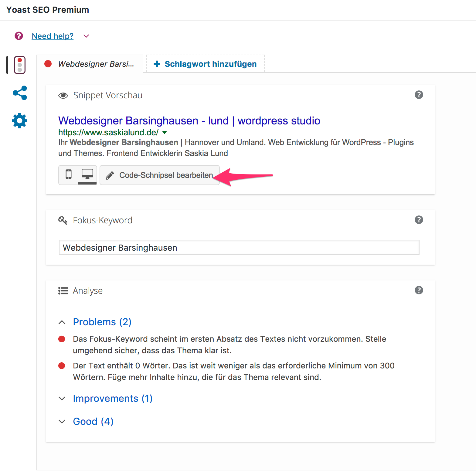The image size is (476, 471).
Task: Expand the Need help dropdown chevron
Action: click(x=86, y=36)
